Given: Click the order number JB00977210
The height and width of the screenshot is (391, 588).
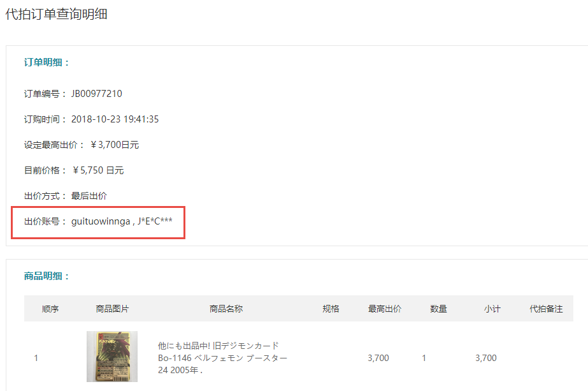Looking at the screenshot, I should coord(97,94).
